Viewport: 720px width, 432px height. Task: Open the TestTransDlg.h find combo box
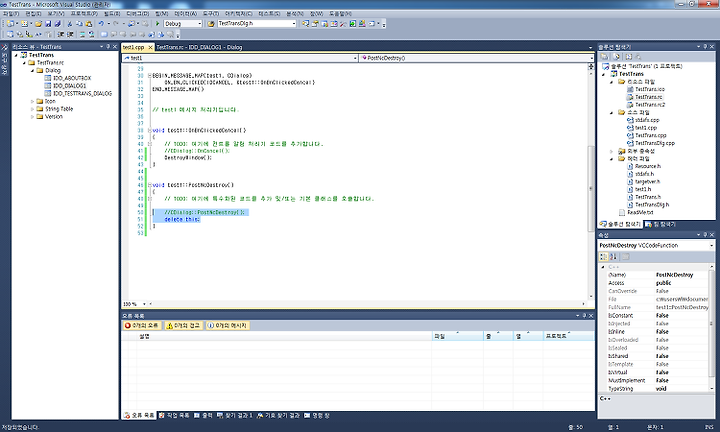(x=294, y=23)
